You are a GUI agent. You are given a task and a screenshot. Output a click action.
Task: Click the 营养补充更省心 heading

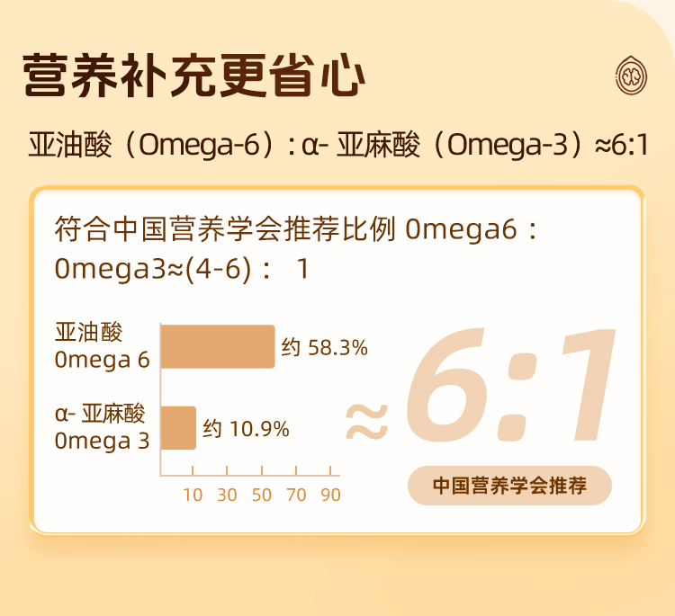[x=193, y=74]
